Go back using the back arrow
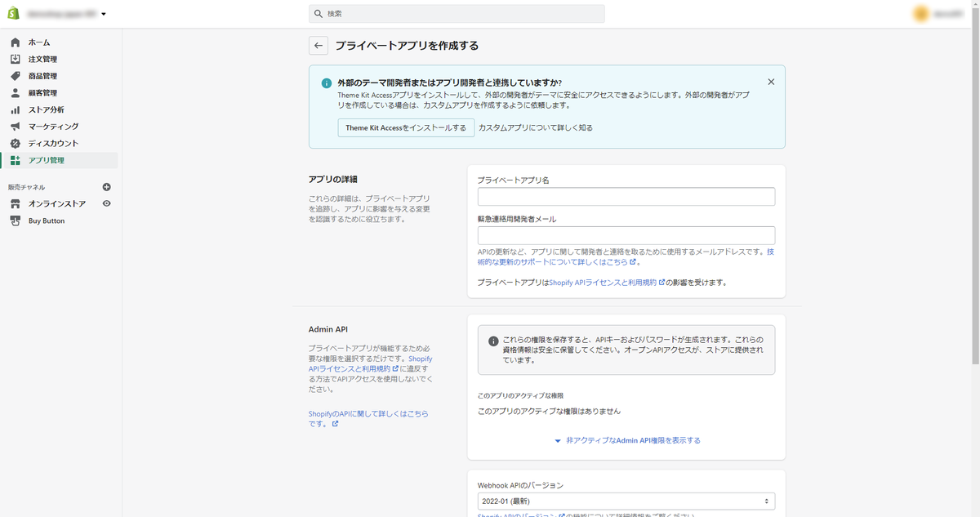Viewport: 980px width, 517px height. [x=318, y=45]
